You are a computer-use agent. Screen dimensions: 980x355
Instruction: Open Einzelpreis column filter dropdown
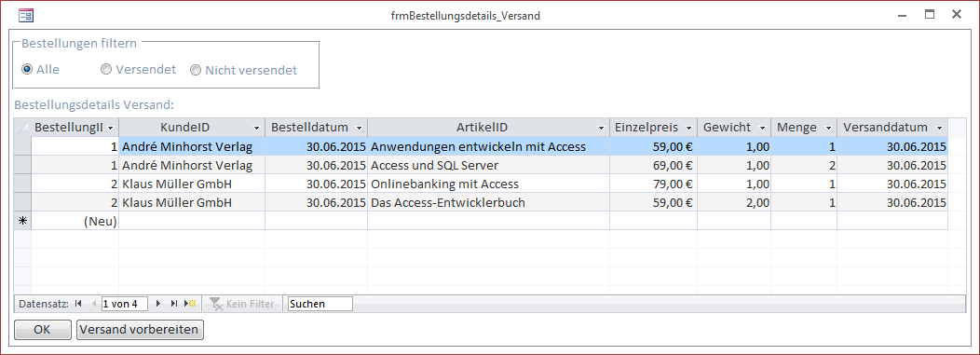pyautogui.click(x=689, y=128)
